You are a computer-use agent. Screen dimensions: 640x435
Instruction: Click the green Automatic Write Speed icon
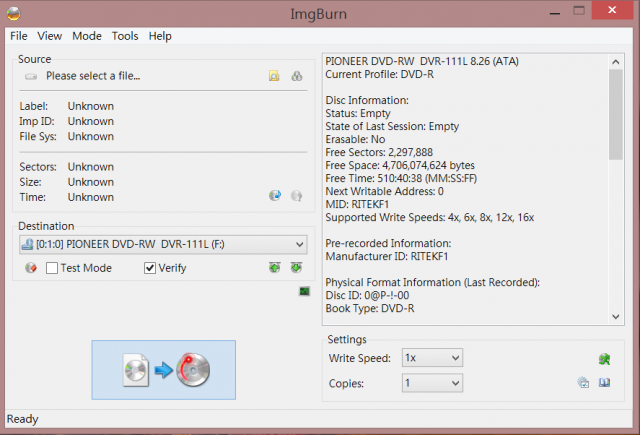coord(604,359)
